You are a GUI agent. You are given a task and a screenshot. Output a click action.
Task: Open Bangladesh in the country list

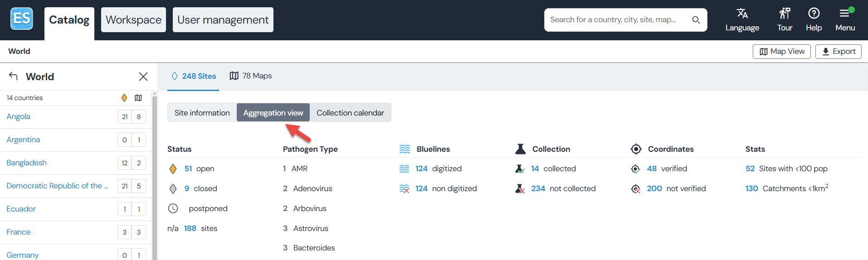26,163
